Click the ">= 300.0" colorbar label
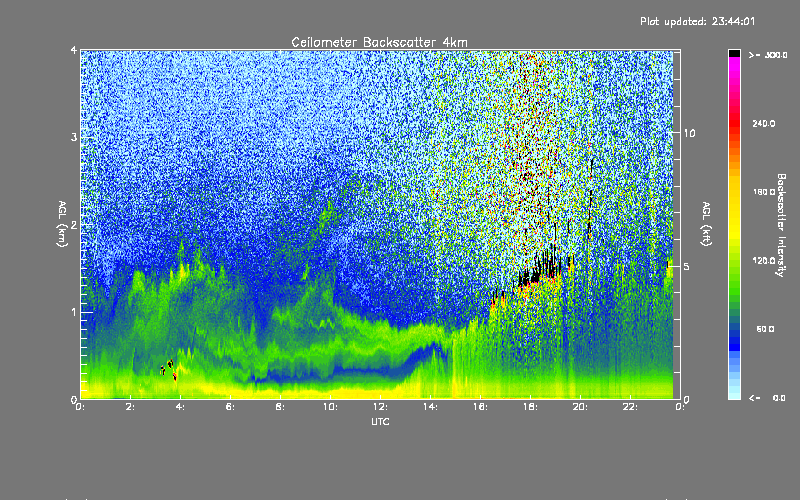This screenshot has width=800, height=500. pyautogui.click(x=768, y=55)
